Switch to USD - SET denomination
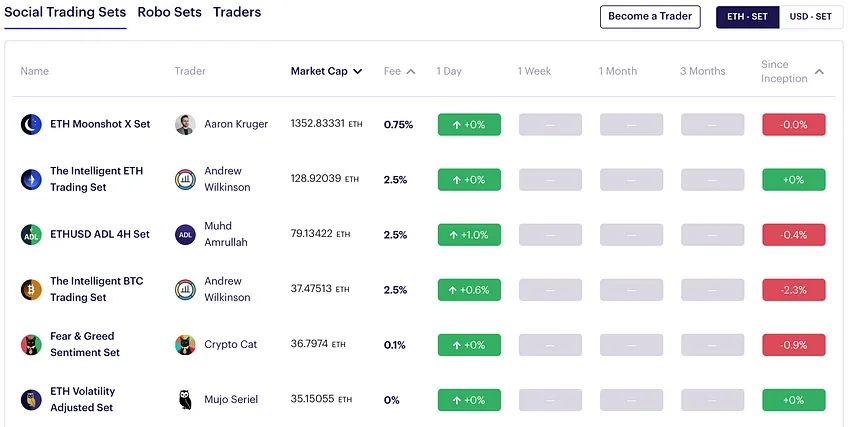Viewport: 848px width, 427px height. pos(811,17)
